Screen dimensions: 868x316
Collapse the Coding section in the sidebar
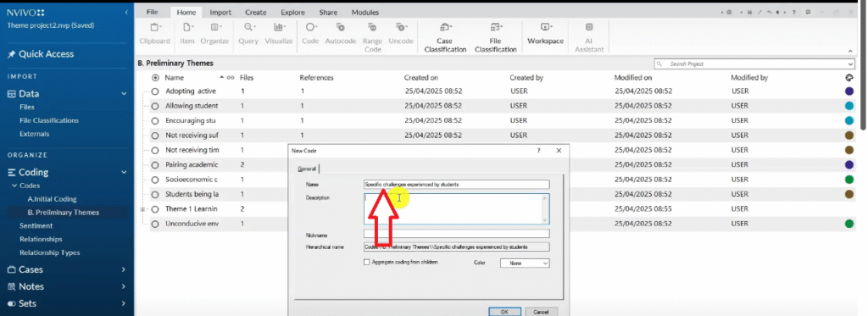124,172
